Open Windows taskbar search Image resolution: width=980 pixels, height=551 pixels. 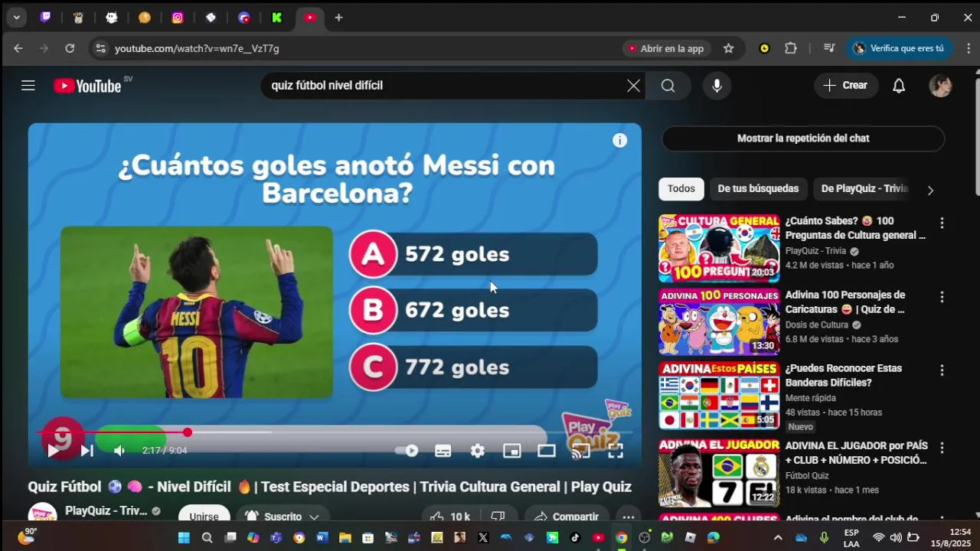point(207,538)
